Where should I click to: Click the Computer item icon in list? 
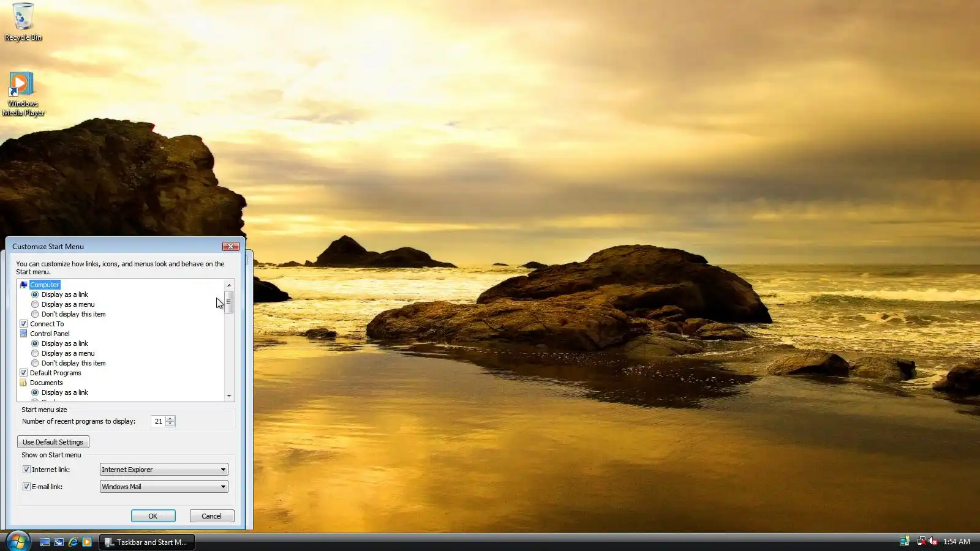[24, 285]
